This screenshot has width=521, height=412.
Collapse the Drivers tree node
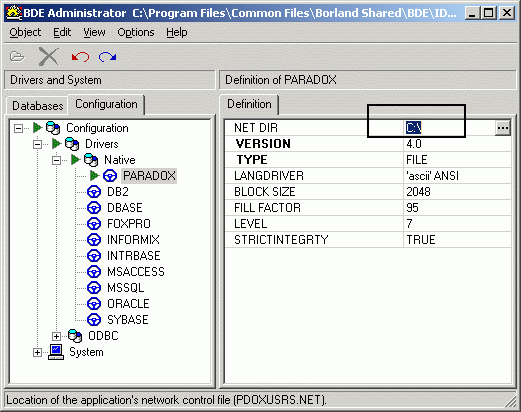click(x=37, y=144)
